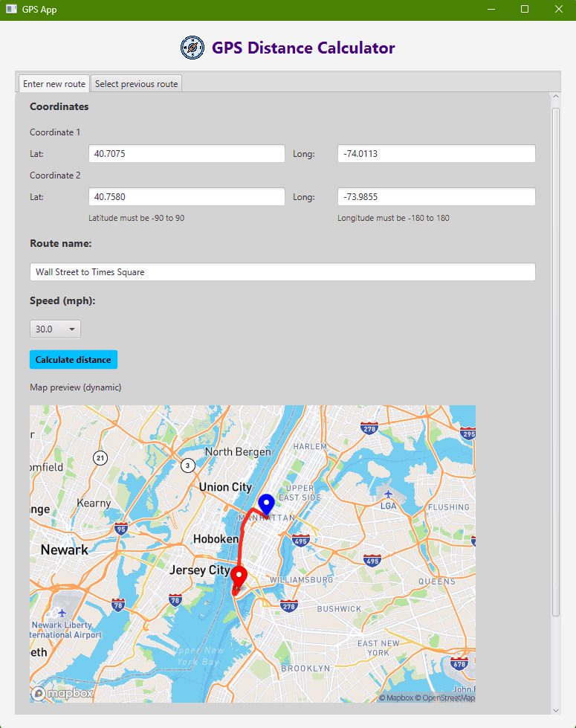This screenshot has width=576, height=728.
Task: Open the © Mapbox attribution link
Action: (x=395, y=698)
